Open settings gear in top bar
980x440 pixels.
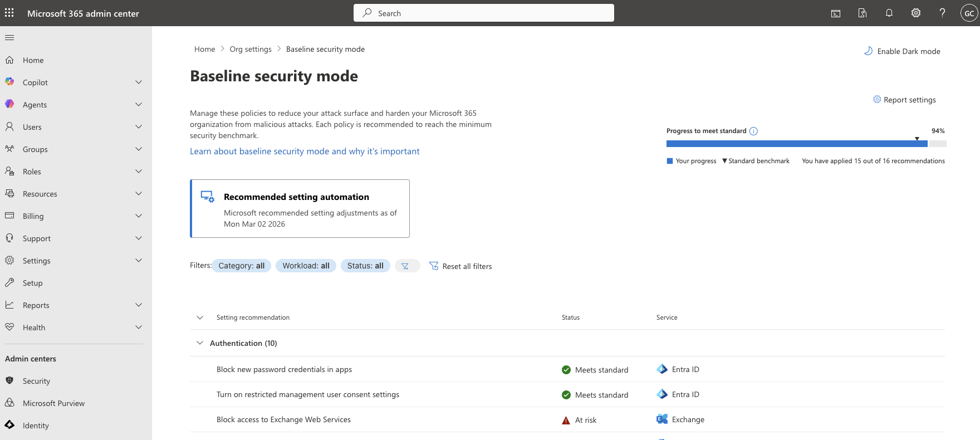[916, 13]
